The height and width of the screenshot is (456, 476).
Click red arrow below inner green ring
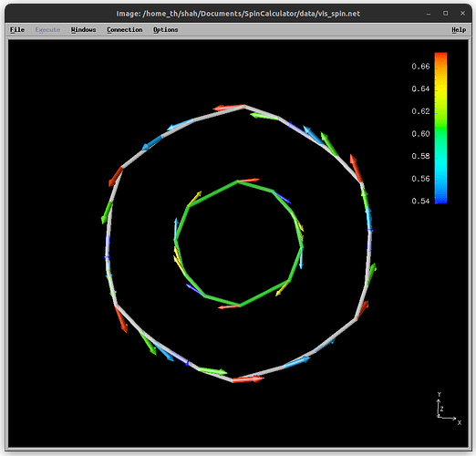229,307
